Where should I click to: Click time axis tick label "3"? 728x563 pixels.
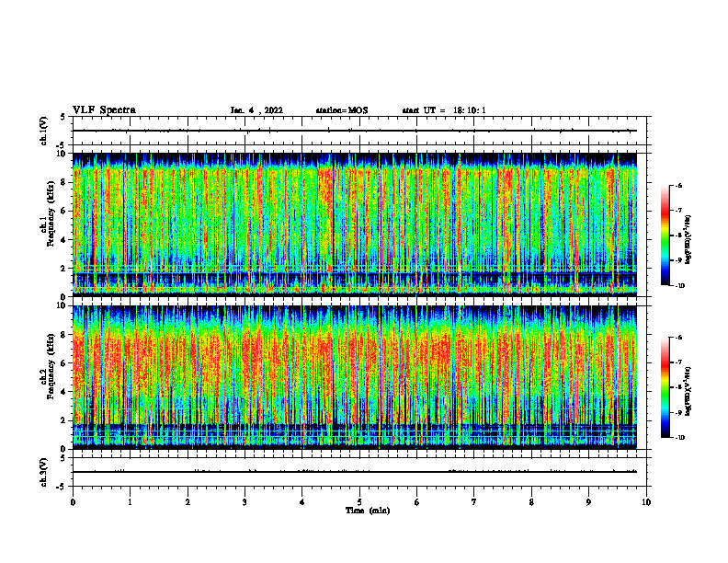coord(245,502)
